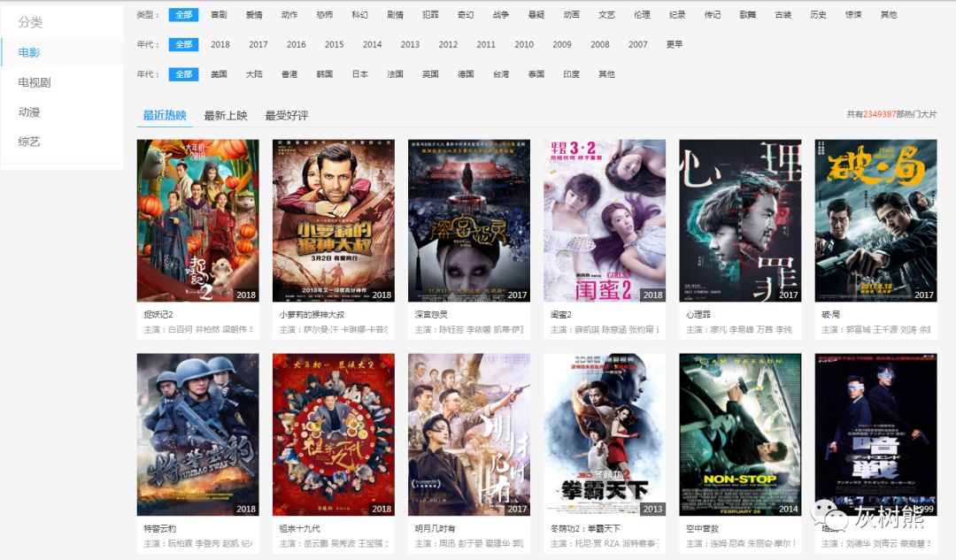
Task: Select the 古装 genre filter
Action: click(x=783, y=15)
